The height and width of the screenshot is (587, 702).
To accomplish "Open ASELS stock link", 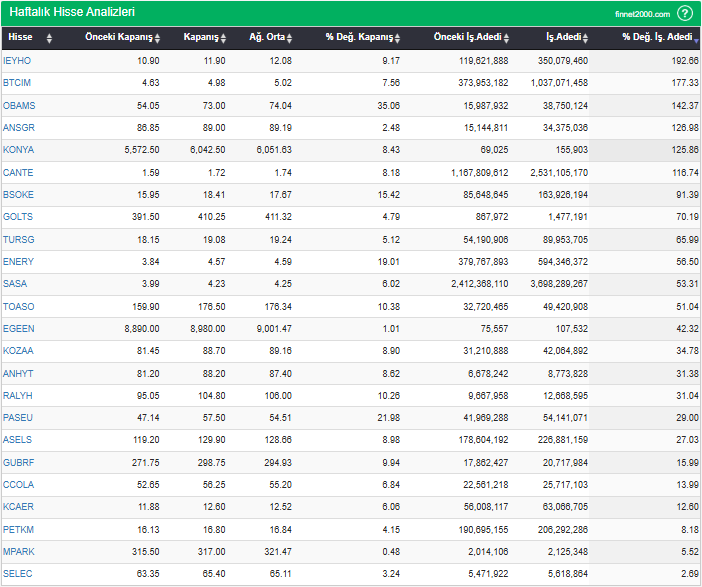I will (x=17, y=440).
